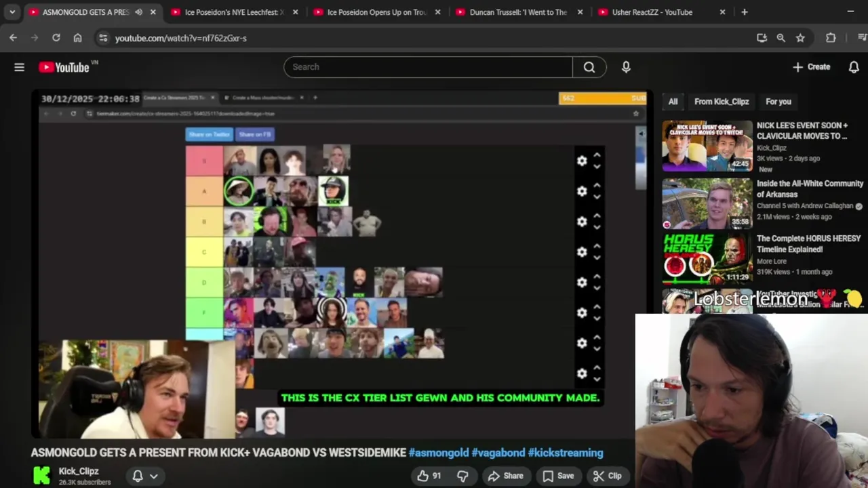The width and height of the screenshot is (868, 488).
Task: Select the From Kick_Clipz filter chip
Action: click(722, 102)
